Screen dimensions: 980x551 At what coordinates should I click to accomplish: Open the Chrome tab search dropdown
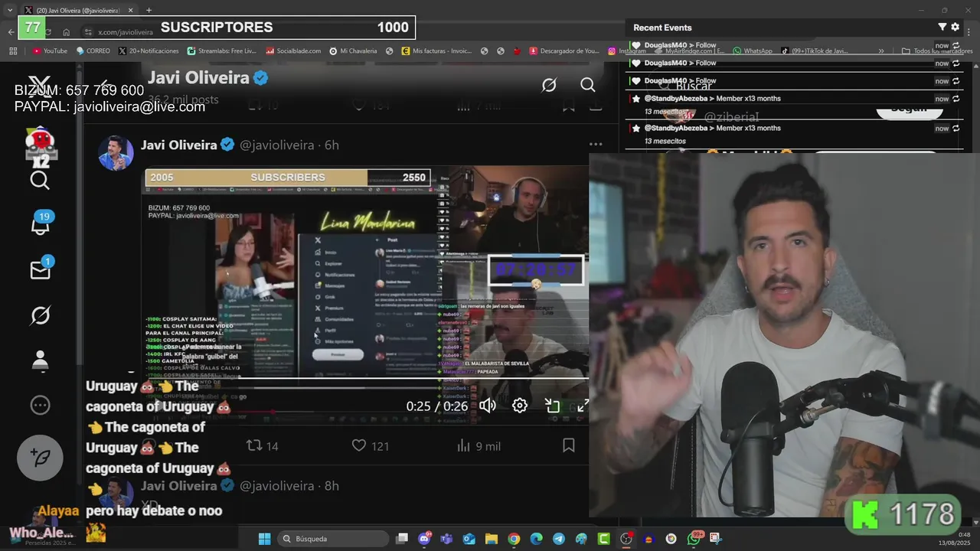tap(10, 10)
